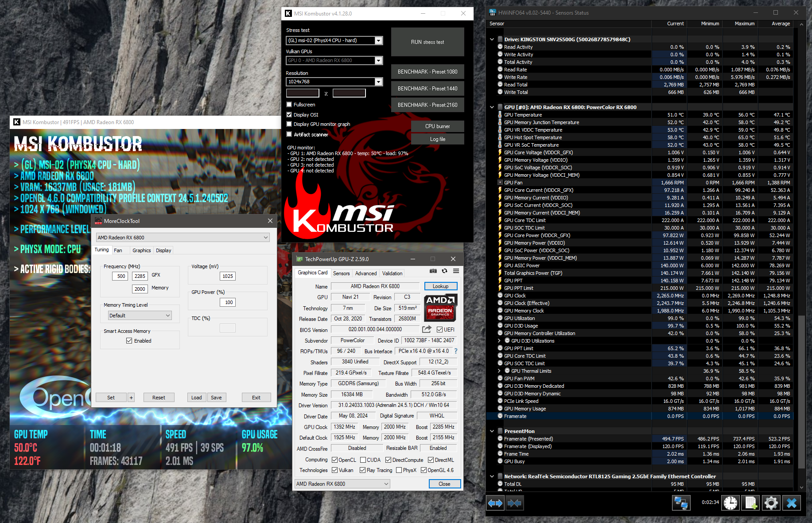Uncheck Display OSI in Kombustor
The width and height of the screenshot is (812, 523).
pos(289,115)
